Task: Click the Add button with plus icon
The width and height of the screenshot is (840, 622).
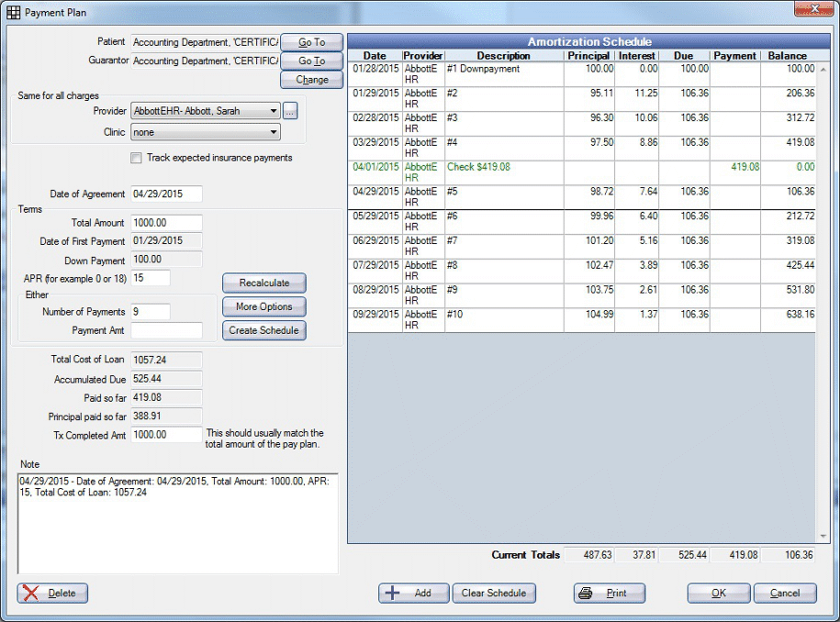Action: pos(413,593)
